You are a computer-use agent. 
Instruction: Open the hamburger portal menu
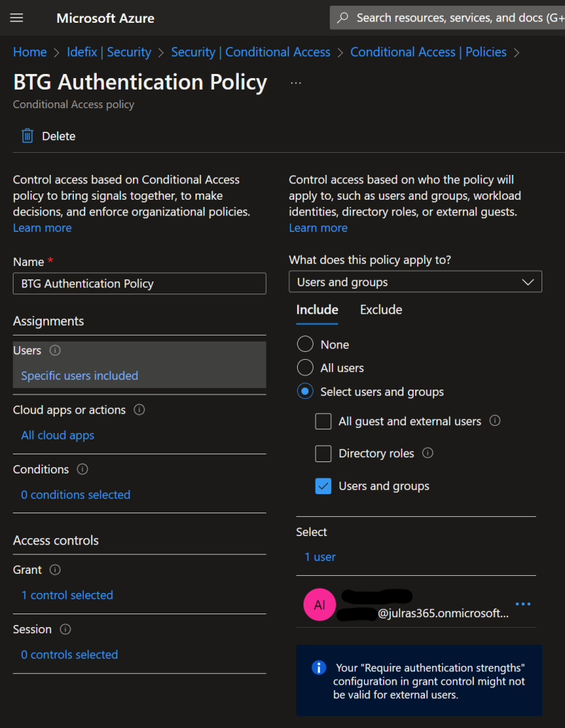point(17,18)
